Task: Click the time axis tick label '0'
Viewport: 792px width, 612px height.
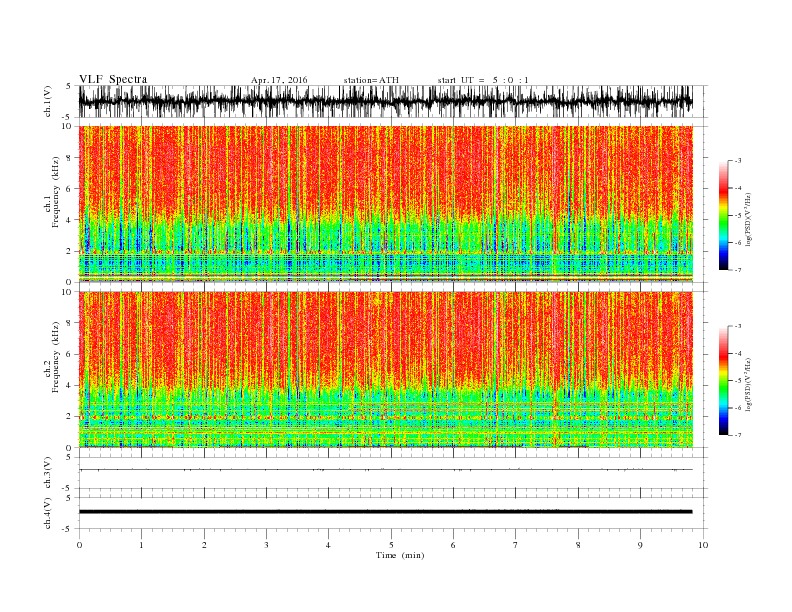Action: [79, 545]
